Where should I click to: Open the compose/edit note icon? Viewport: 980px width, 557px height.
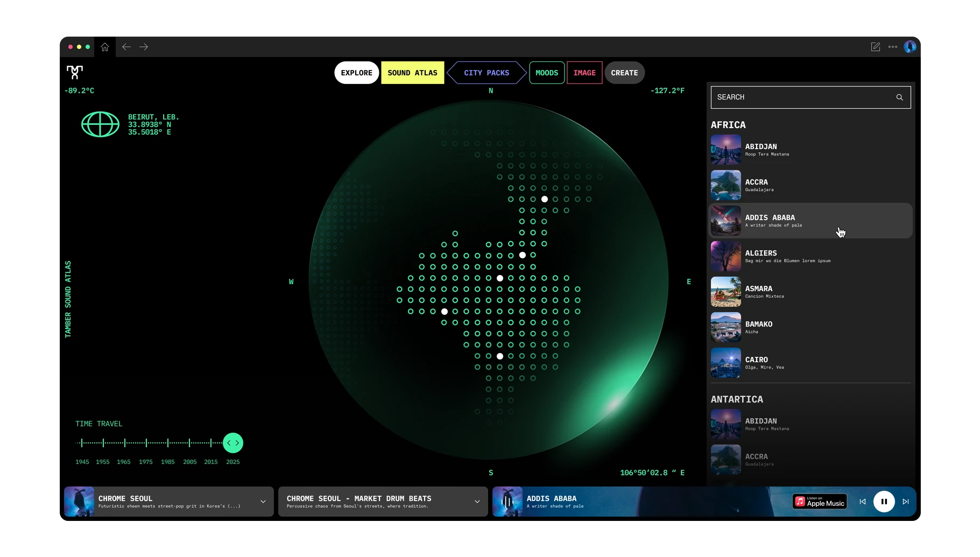(876, 47)
